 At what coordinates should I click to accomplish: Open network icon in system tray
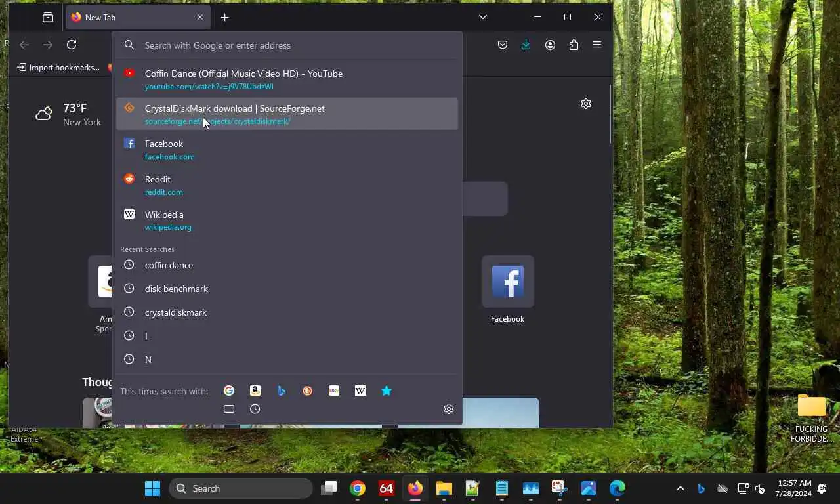pos(743,488)
